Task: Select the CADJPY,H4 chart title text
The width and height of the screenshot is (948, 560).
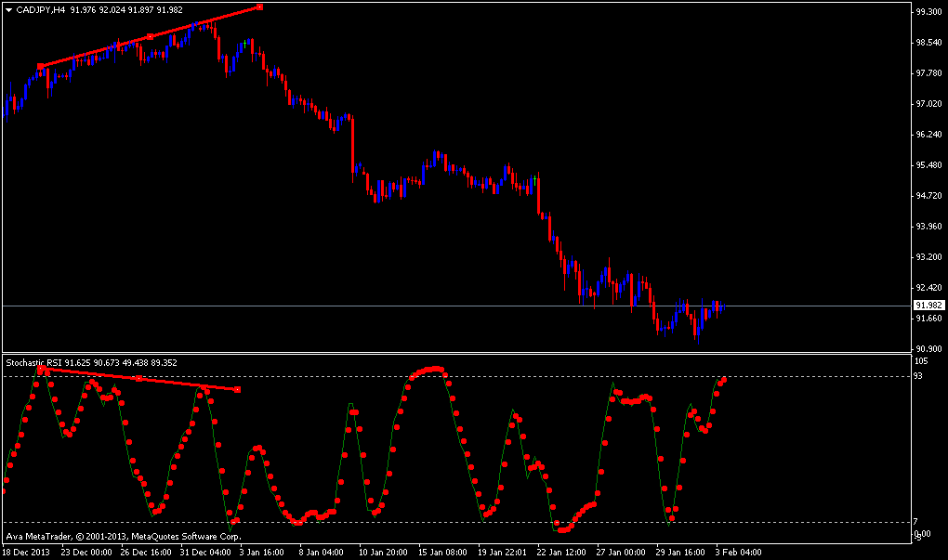Action: (41, 9)
